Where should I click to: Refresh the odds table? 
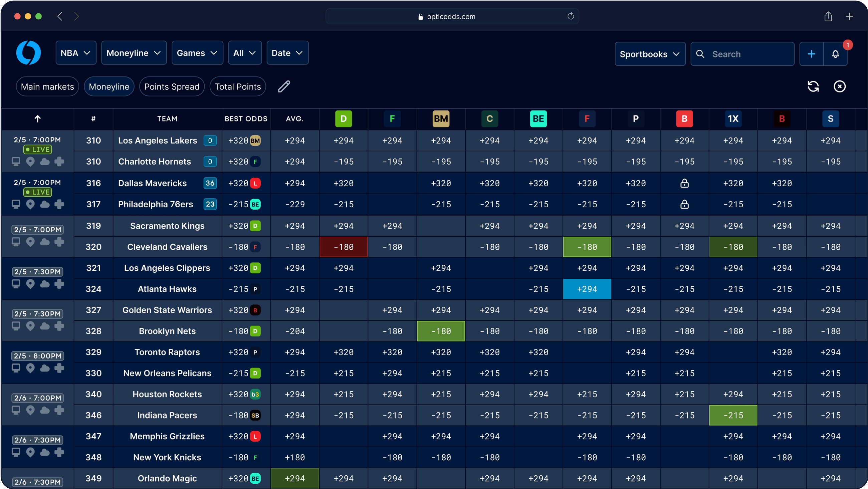click(813, 86)
